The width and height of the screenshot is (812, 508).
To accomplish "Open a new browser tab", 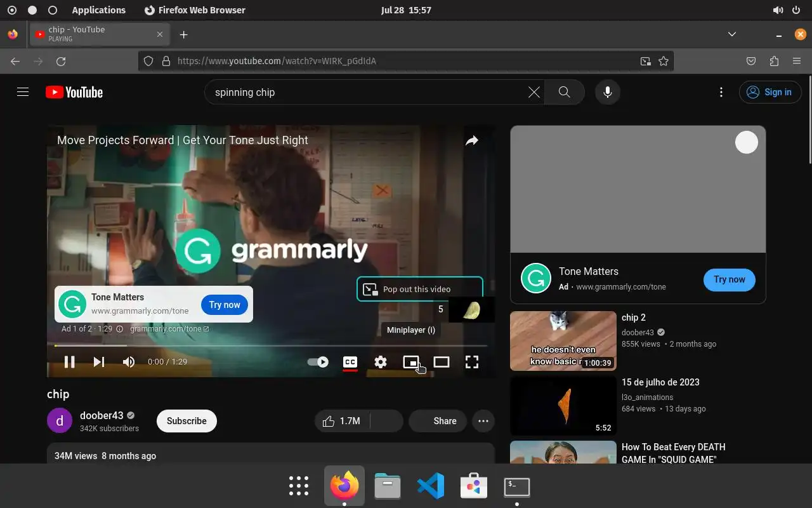I will (x=183, y=34).
